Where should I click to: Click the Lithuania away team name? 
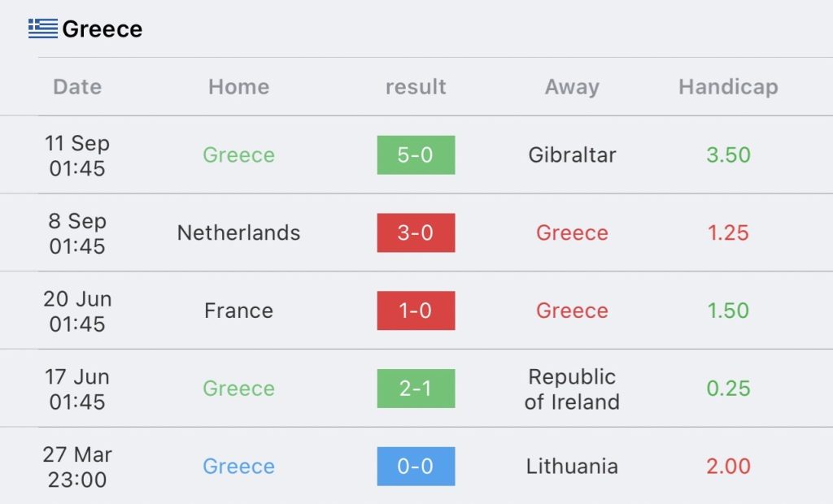572,467
